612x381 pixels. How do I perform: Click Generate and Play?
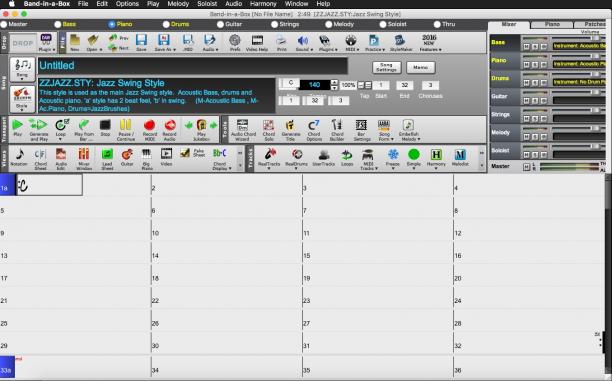pyautogui.click(x=38, y=130)
